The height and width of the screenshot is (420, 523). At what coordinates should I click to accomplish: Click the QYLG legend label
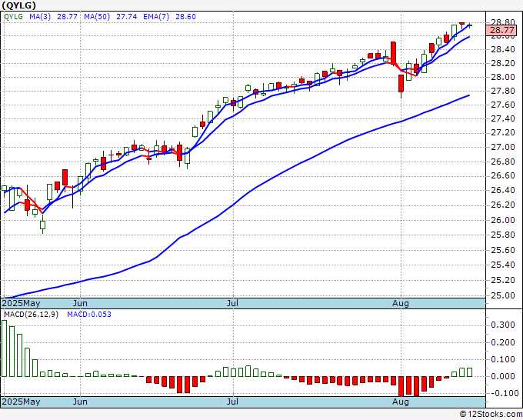click(13, 17)
